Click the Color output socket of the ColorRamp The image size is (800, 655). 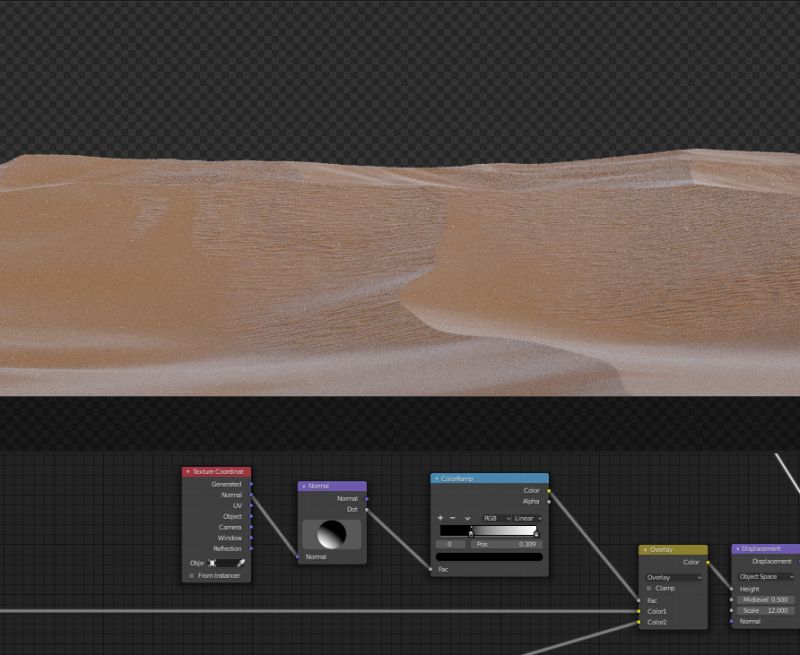550,490
